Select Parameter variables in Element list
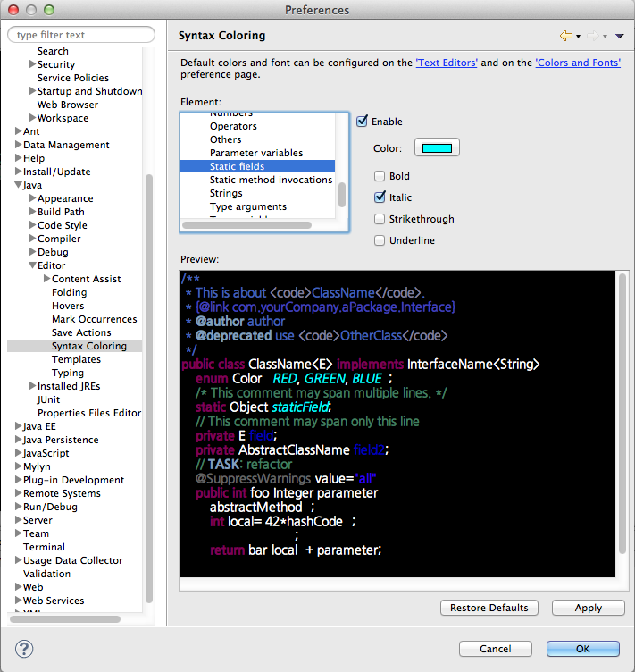 (257, 153)
